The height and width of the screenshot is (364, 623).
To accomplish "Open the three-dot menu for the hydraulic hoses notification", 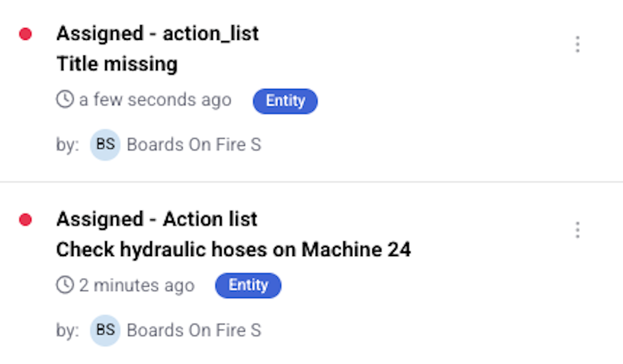I will [x=577, y=230].
